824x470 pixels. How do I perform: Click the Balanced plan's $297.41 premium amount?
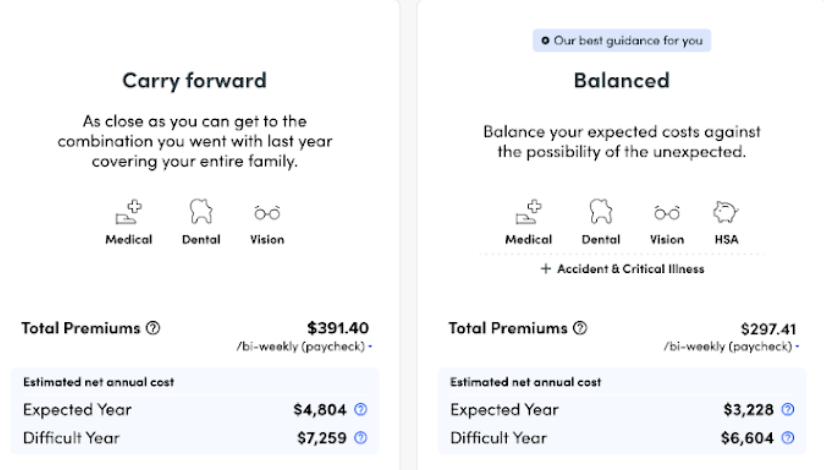point(770,328)
